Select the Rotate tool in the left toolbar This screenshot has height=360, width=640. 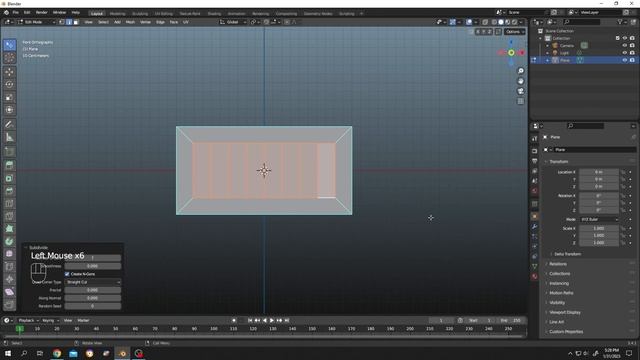(x=9, y=84)
